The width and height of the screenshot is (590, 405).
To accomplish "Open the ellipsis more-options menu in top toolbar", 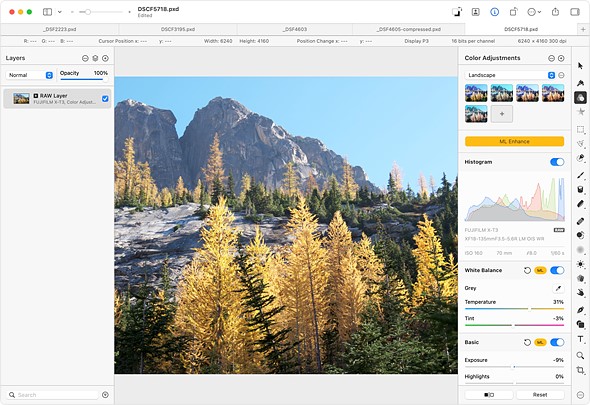I will tap(534, 12).
